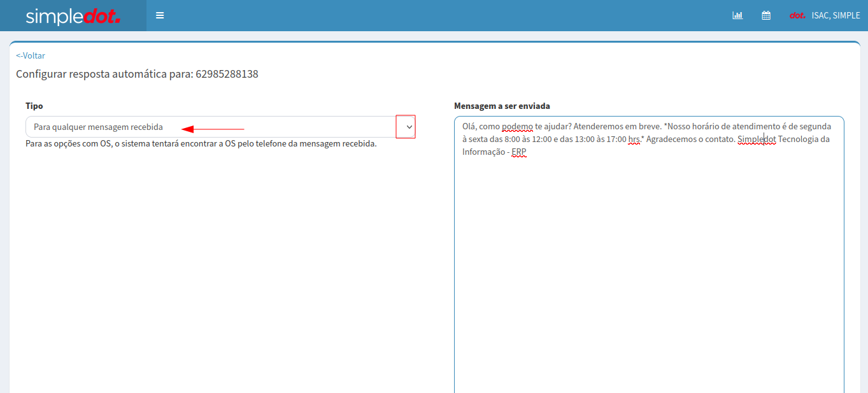Screen dimensions: 868x393
Task: Click the chevron arrow of Tipo dropdown
Action: tap(409, 127)
